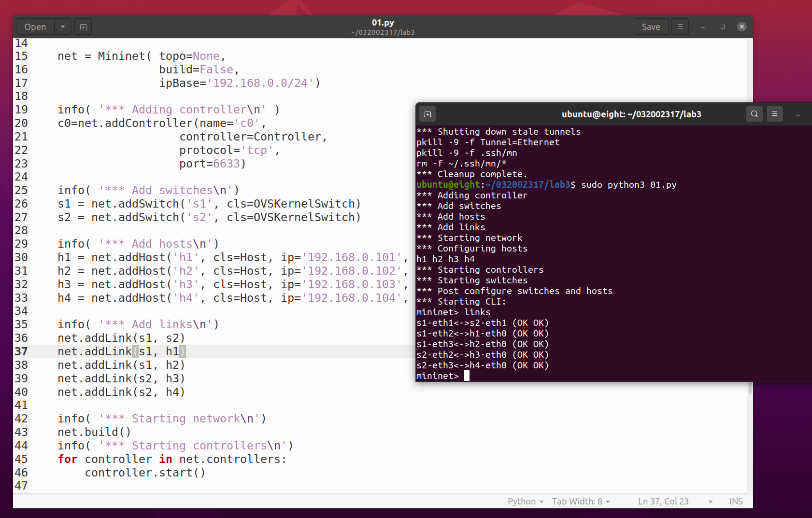Click the info Starting network line in the editor
Viewport: 812px width, 518px height.
click(162, 419)
